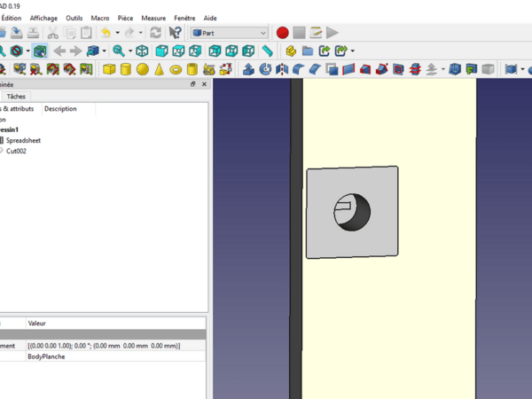Create a torus primitive
Screen dimensions: 532x399
176,69
